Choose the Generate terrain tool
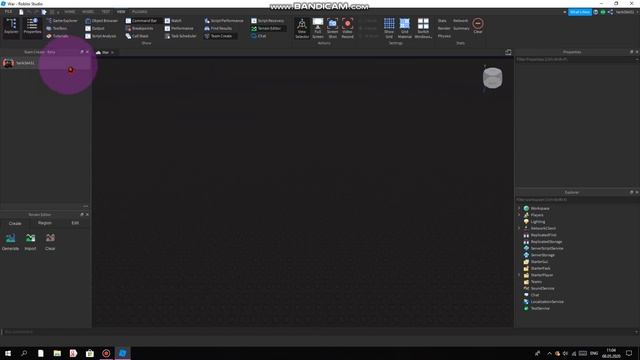The width and height of the screenshot is (640, 360). (x=11, y=242)
